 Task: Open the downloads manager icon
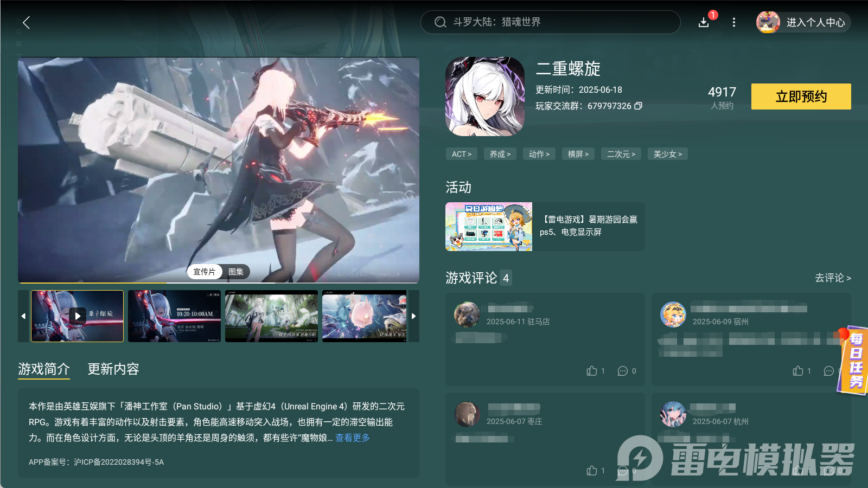[704, 22]
